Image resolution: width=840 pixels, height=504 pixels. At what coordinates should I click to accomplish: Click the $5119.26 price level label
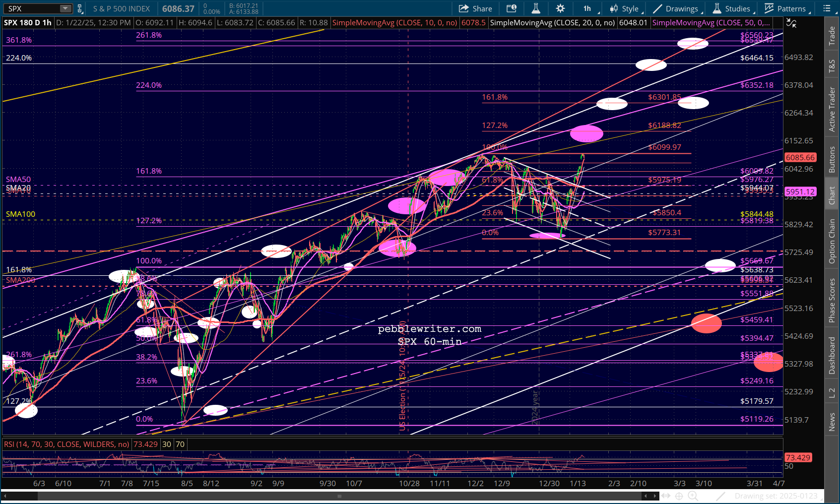[x=757, y=419]
